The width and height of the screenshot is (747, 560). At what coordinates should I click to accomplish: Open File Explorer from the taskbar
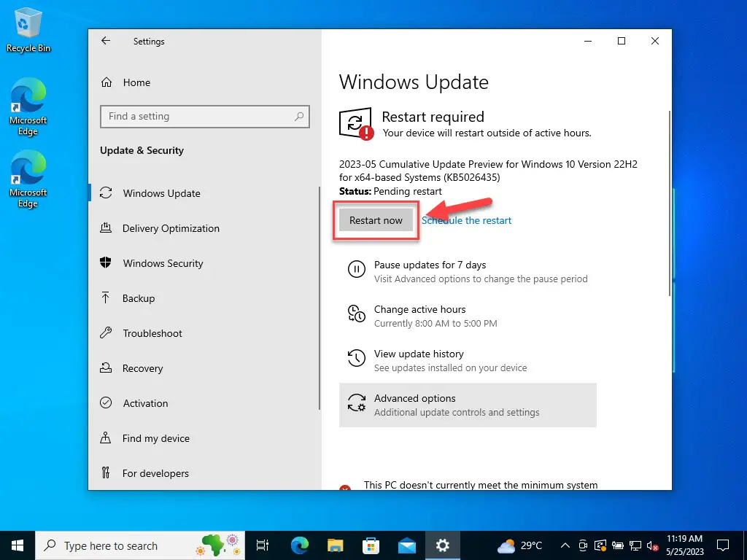(336, 545)
